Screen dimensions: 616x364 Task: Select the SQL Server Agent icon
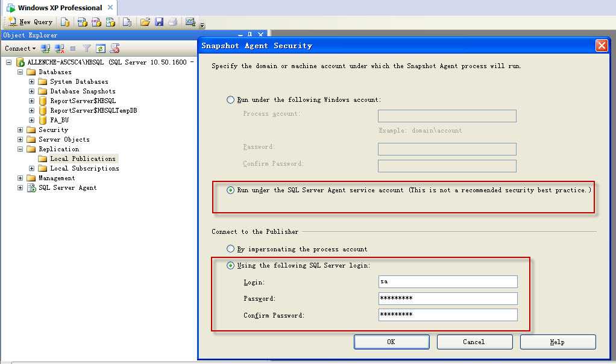[x=31, y=187]
